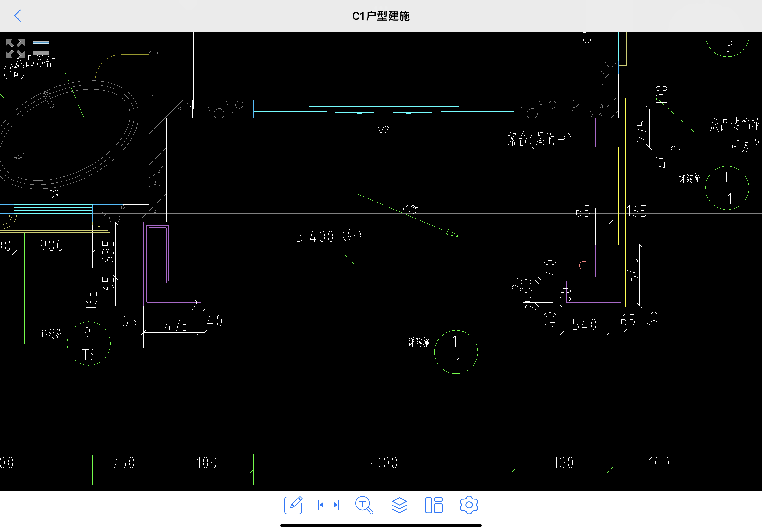Click '详建施' label beside the 9/T3 bubble
Viewport: 762px width, 532px height.
click(x=51, y=333)
